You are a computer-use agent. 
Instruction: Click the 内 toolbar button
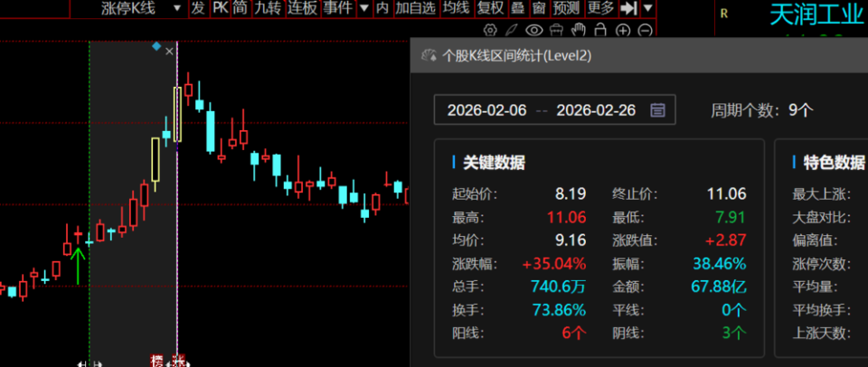click(x=382, y=8)
